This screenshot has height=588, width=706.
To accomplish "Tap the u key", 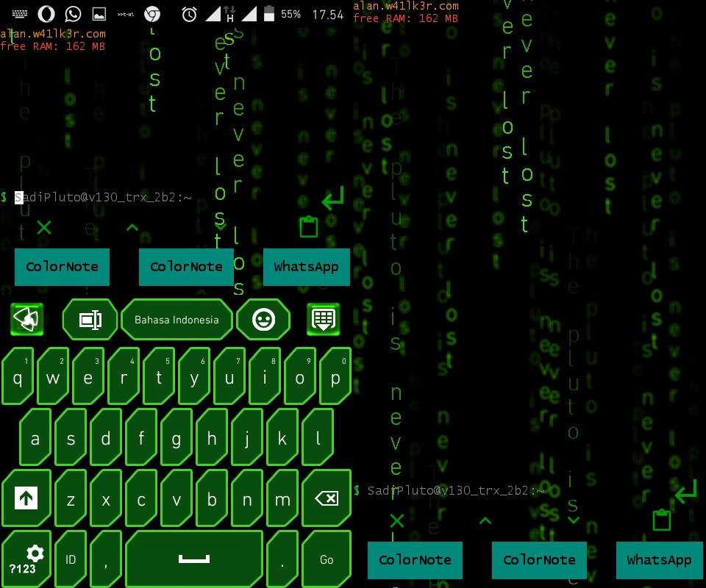I will [x=229, y=376].
